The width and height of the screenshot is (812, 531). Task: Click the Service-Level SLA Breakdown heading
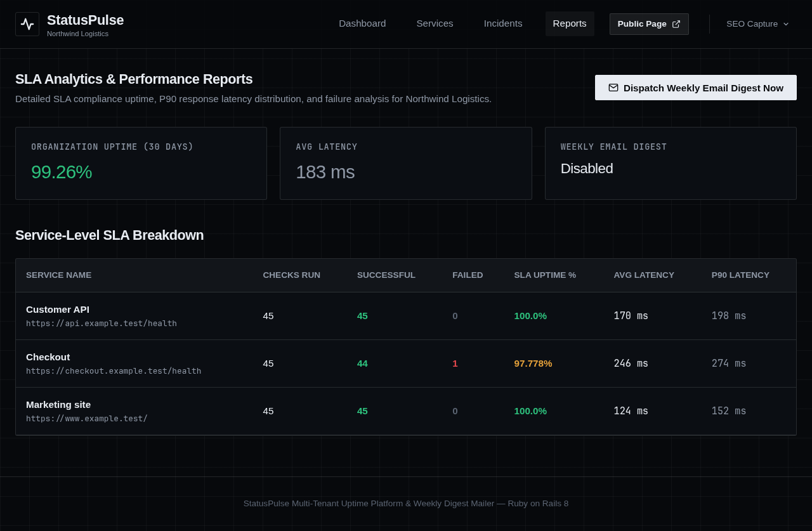click(110, 235)
